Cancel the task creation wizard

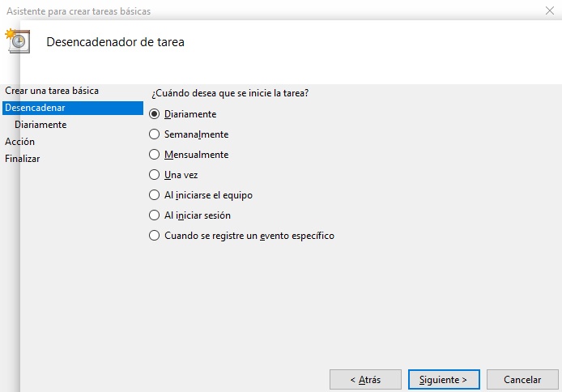click(x=522, y=379)
